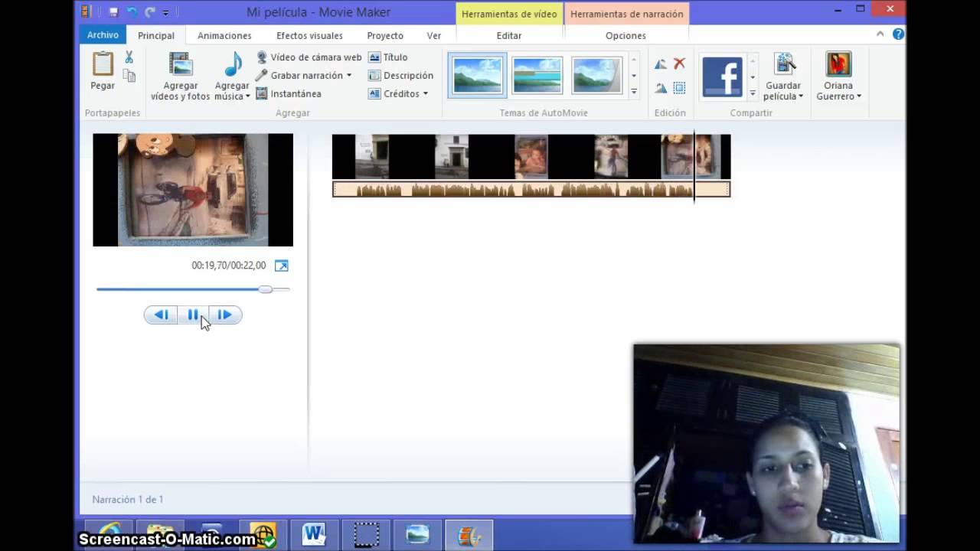
Task: Collapse the ribbon with the chevron
Action: pos(881,34)
